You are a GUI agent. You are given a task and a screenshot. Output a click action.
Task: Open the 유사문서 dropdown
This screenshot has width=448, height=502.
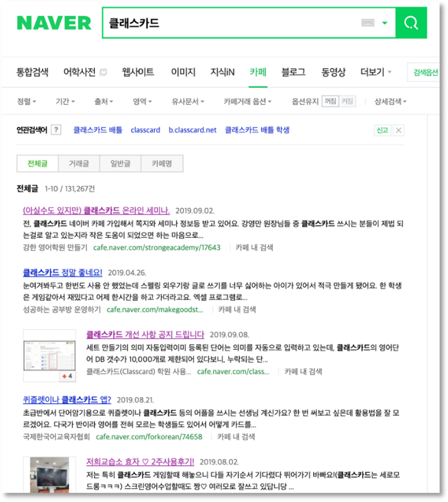click(x=188, y=102)
